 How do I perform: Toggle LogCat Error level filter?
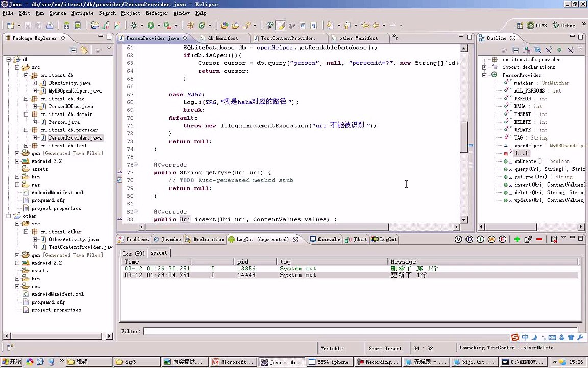point(502,239)
